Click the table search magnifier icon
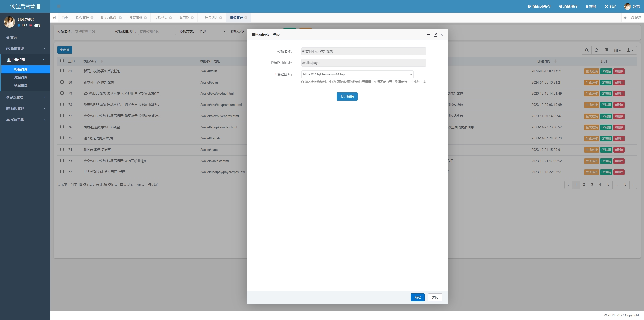The image size is (644, 320). (587, 50)
